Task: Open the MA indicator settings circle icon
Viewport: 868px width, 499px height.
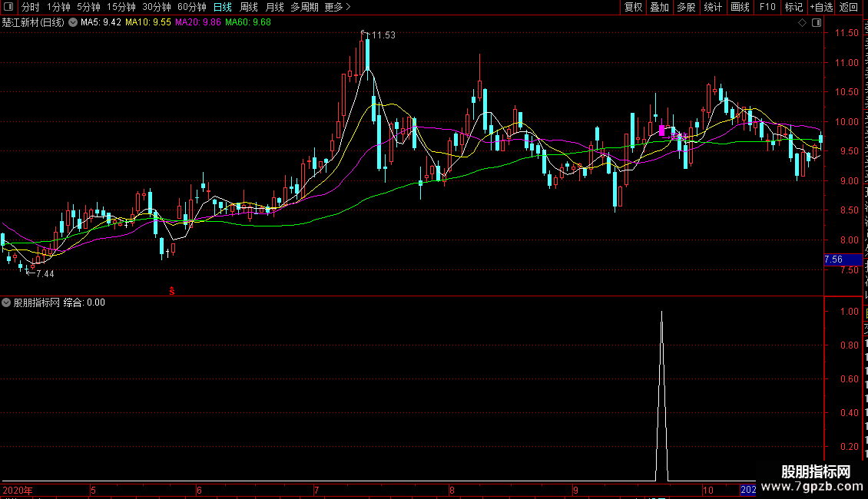Action: point(72,23)
